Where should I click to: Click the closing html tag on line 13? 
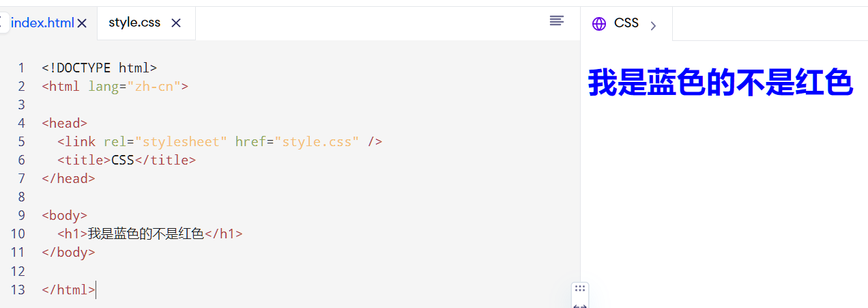(x=68, y=290)
